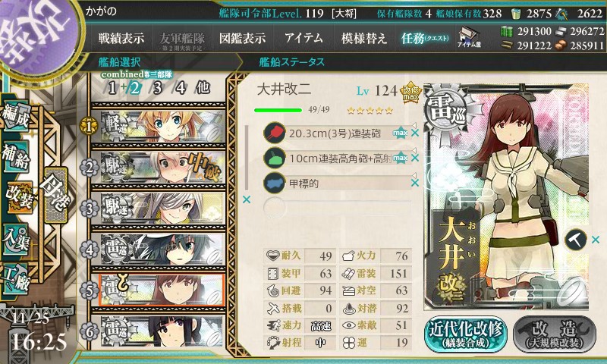The height and width of the screenshot is (364, 607).
Task: Switch to fleet 3 tab
Action: pos(157,88)
